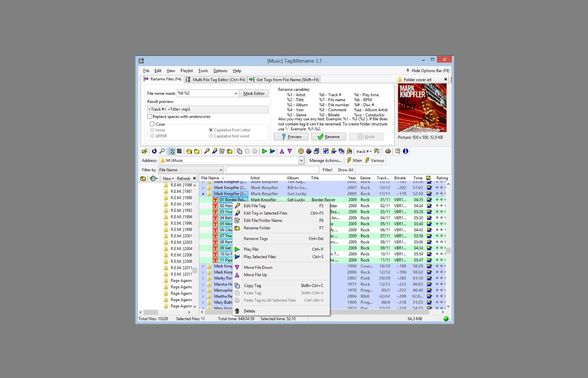
Task: Select Capitalize First Letter radio button
Action: pos(211,130)
